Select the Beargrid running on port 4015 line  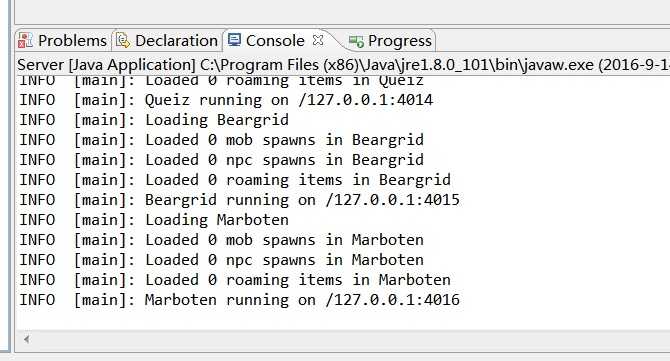point(239,200)
